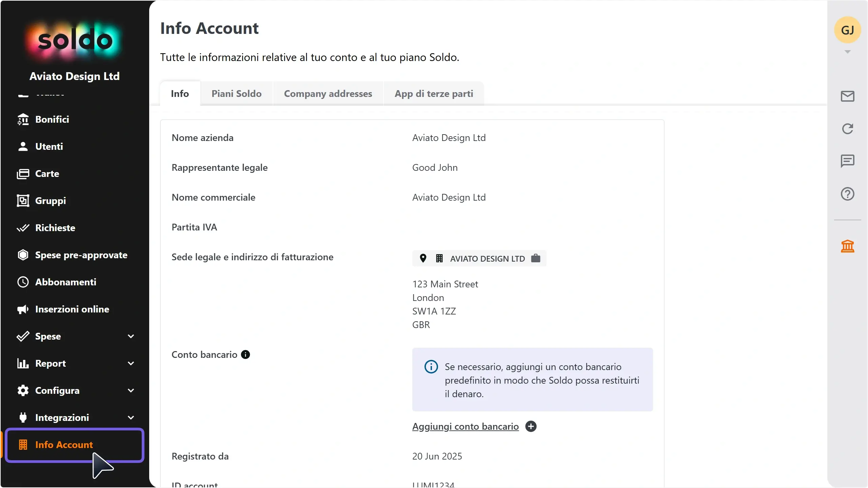This screenshot has height=488, width=868.
Task: Switch to the Info tab
Action: [x=180, y=94]
